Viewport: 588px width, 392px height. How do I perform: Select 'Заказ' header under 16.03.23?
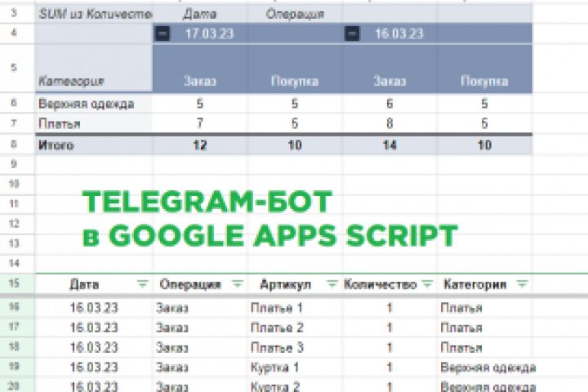tap(390, 69)
